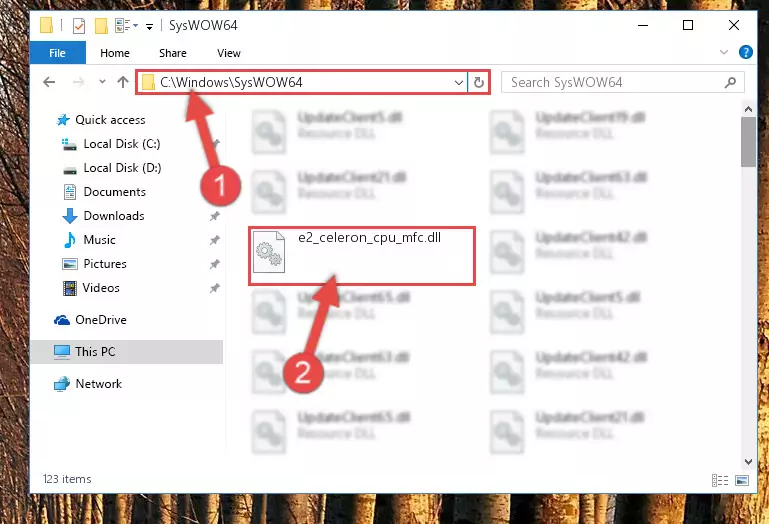Select Network in navigation pane

click(99, 384)
